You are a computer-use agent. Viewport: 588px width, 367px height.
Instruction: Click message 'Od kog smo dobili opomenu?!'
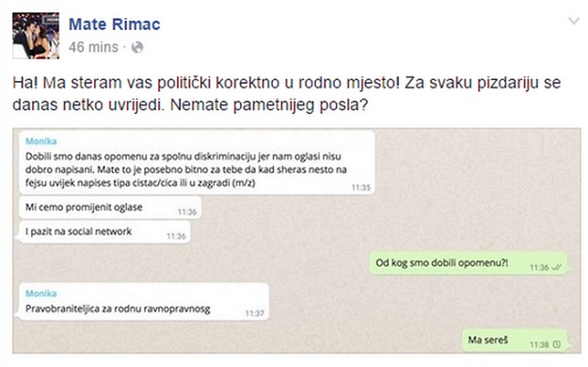pos(468,263)
